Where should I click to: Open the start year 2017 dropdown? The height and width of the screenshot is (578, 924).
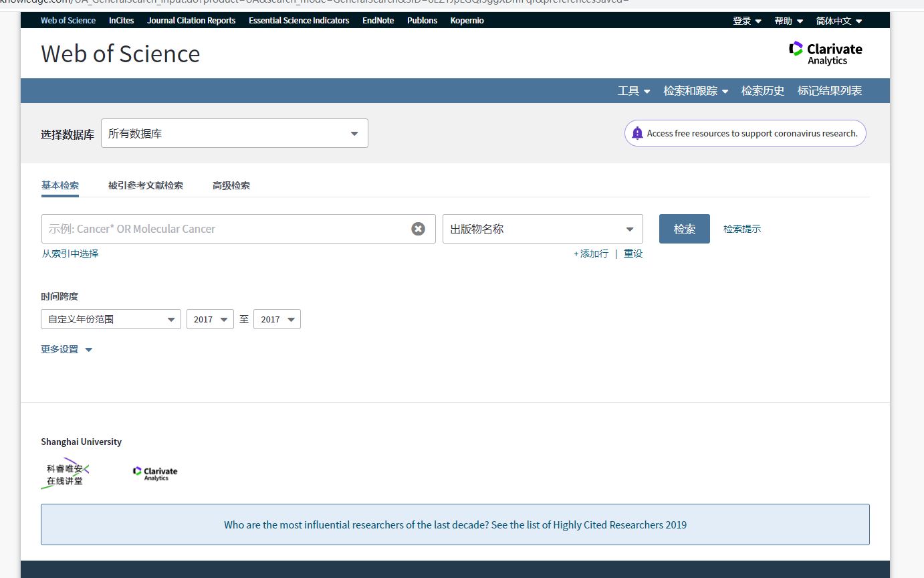pos(210,319)
